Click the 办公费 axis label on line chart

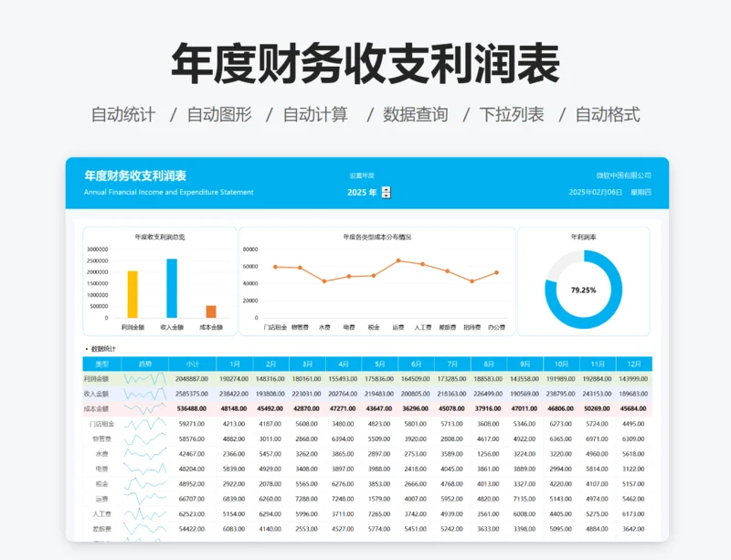(496, 327)
